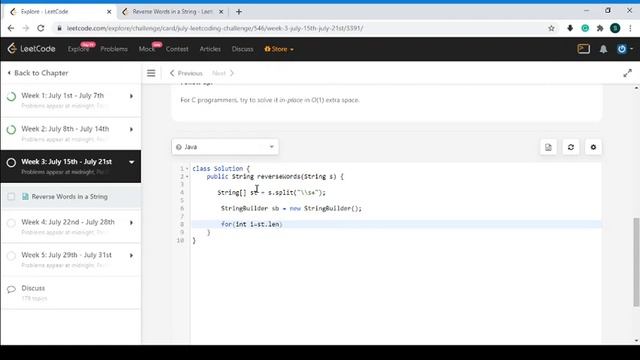Open Explore in the navbar

(x=78, y=49)
